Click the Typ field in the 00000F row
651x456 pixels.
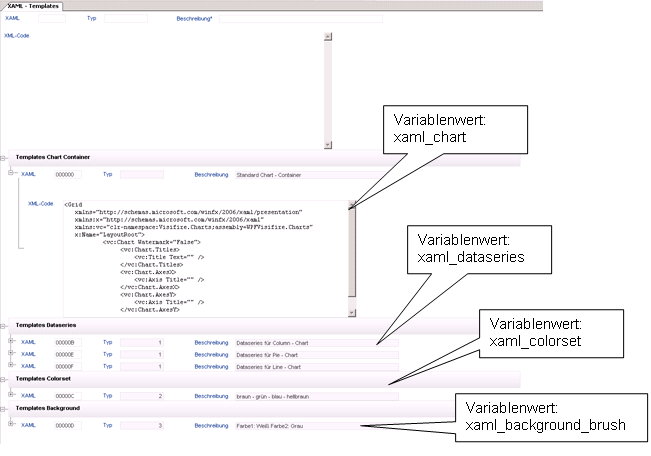click(x=142, y=367)
